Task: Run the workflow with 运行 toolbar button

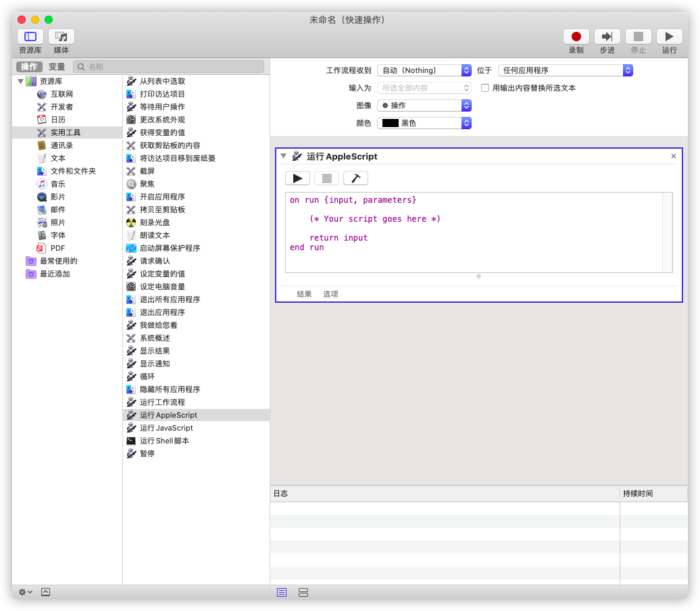Action: click(669, 36)
